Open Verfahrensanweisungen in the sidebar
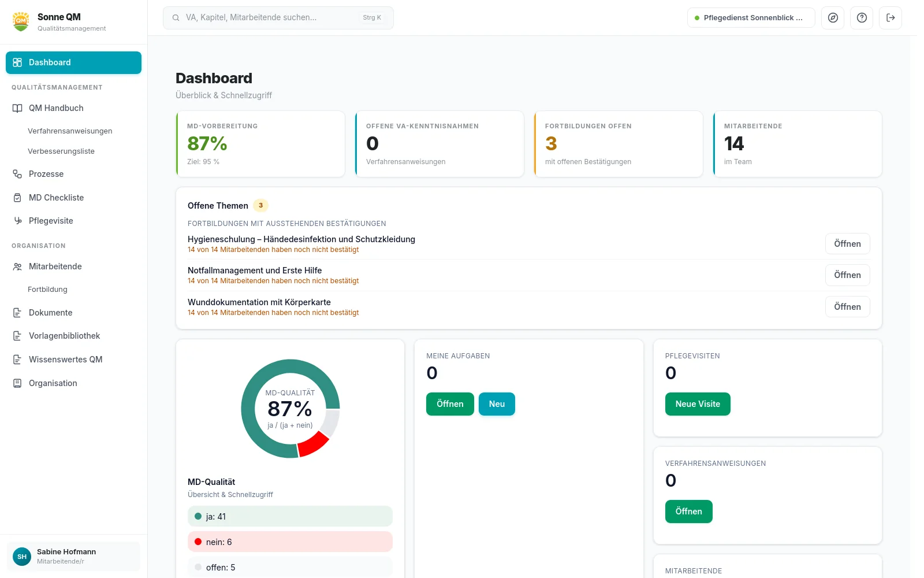 pyautogui.click(x=70, y=131)
